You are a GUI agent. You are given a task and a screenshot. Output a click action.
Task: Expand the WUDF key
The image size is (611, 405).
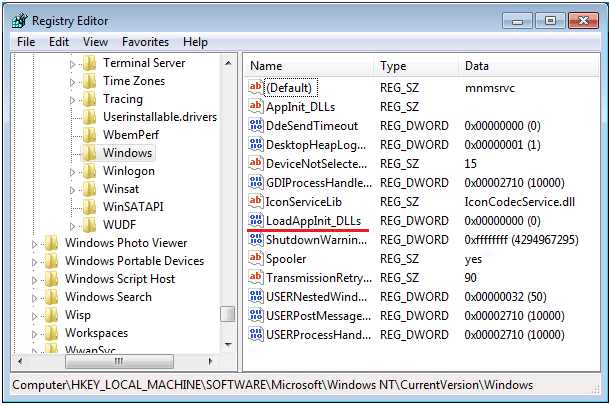pyautogui.click(x=72, y=226)
